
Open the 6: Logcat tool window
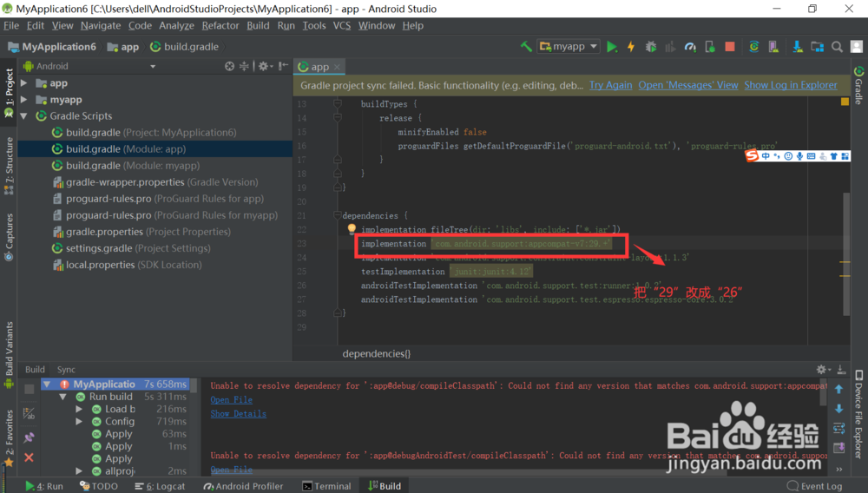(160, 486)
